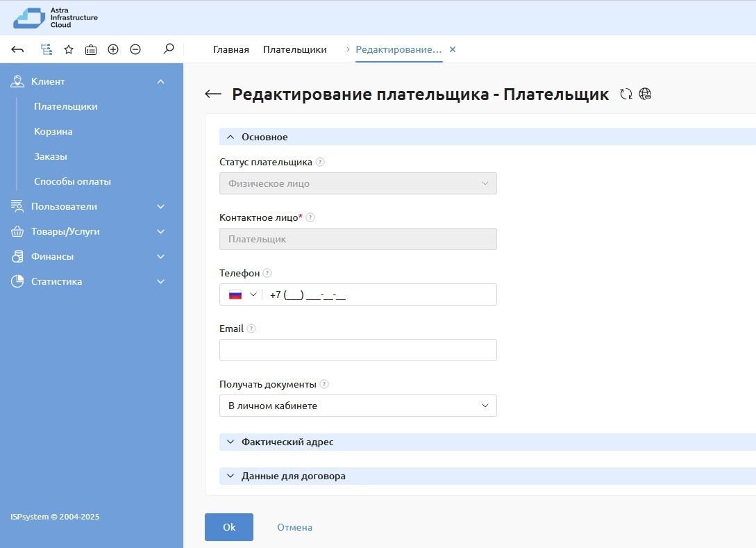Click the ISPsystem © 2004-2025 footer text
Screen dimensions: 756x548
point(55,517)
